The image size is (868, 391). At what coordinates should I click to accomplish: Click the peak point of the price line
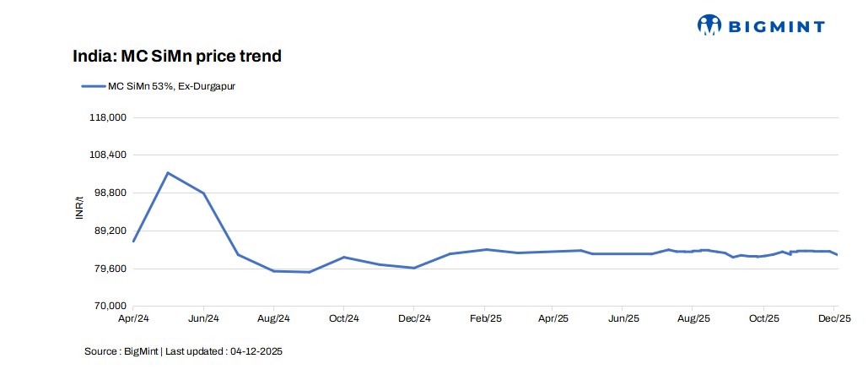pos(168,173)
